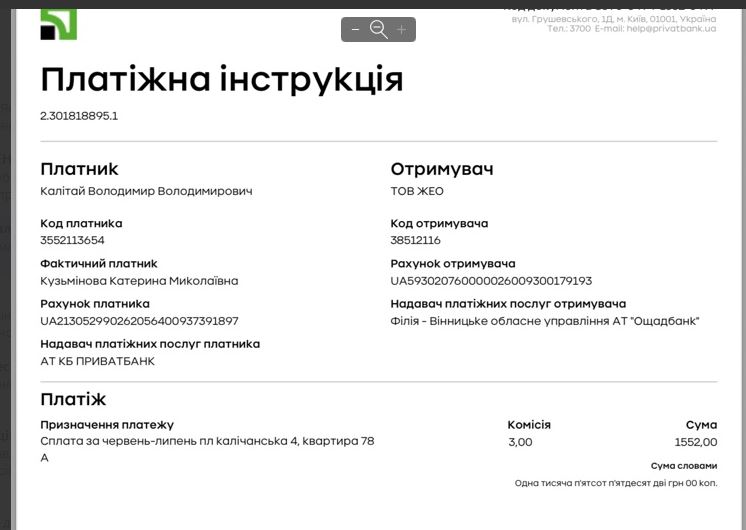
Task: Click the sum in words text
Action: [616, 484]
